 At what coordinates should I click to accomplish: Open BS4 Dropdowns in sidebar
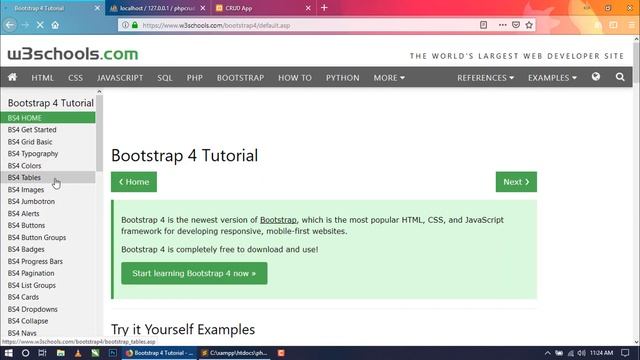click(x=48, y=309)
